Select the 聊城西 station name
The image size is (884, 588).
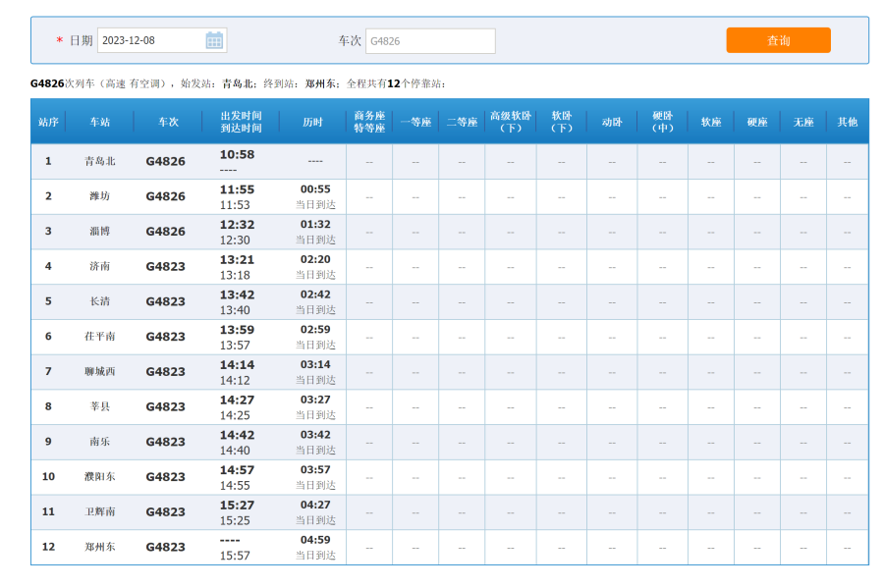point(100,371)
